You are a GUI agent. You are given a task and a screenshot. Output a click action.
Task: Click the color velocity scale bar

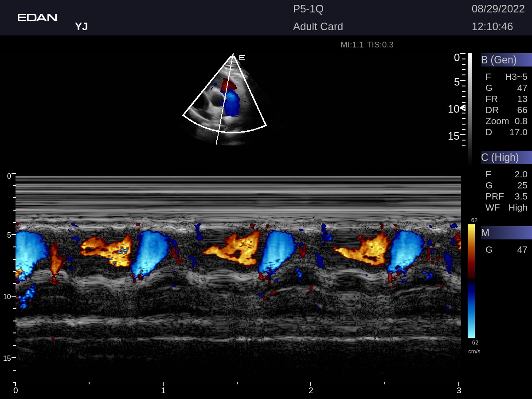(x=471, y=281)
